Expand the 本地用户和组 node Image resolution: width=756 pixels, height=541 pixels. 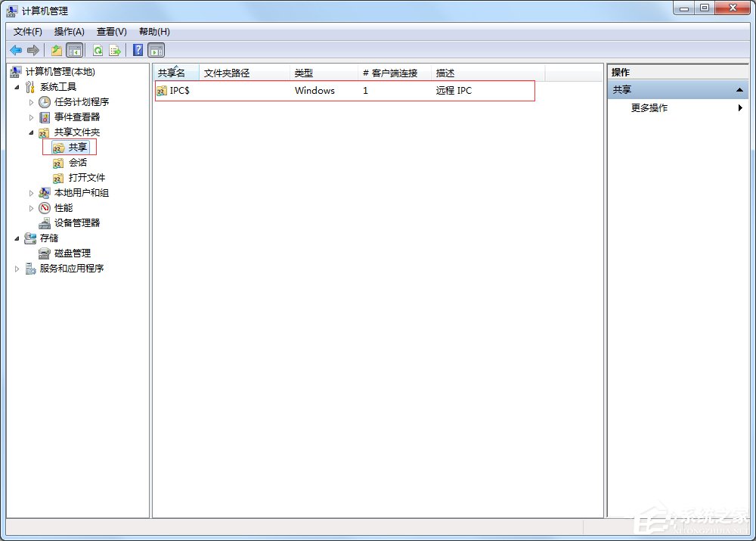32,192
